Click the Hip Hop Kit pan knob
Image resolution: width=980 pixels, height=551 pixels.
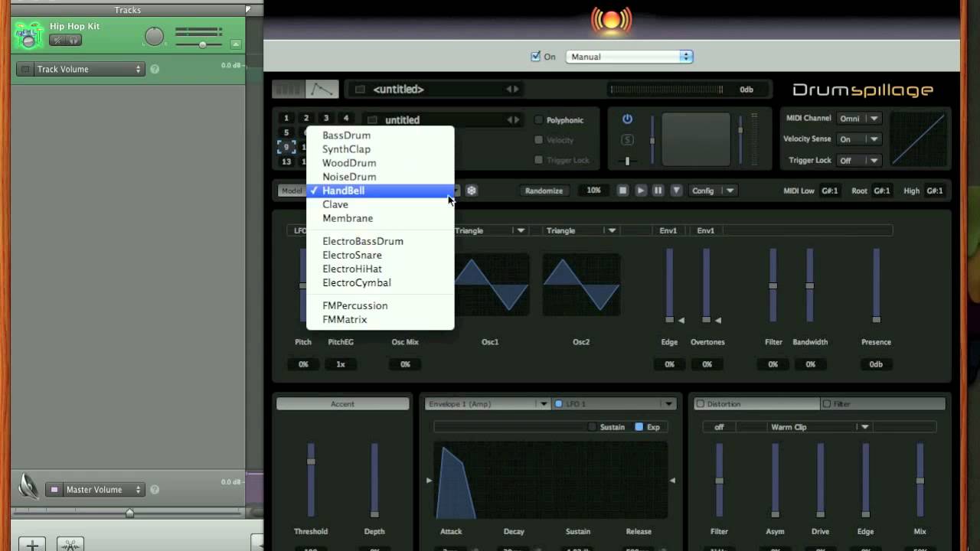(x=155, y=36)
